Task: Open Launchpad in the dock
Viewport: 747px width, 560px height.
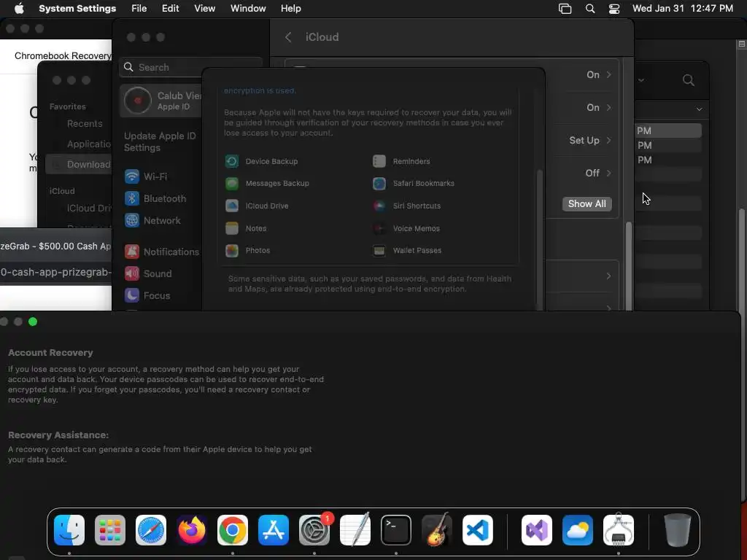Action: click(x=110, y=530)
